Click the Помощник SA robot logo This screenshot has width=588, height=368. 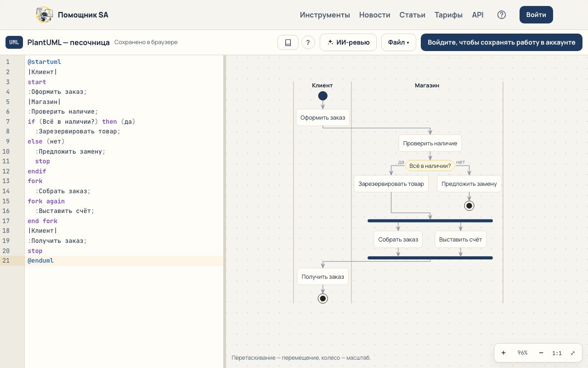coord(44,15)
